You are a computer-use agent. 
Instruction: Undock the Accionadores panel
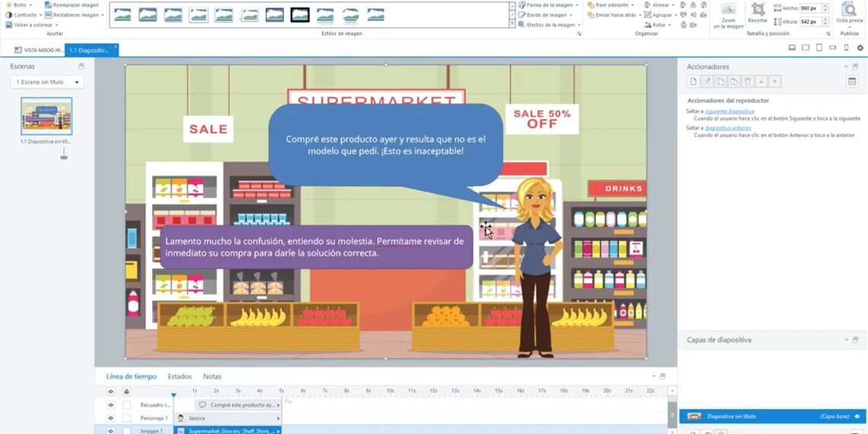point(855,66)
